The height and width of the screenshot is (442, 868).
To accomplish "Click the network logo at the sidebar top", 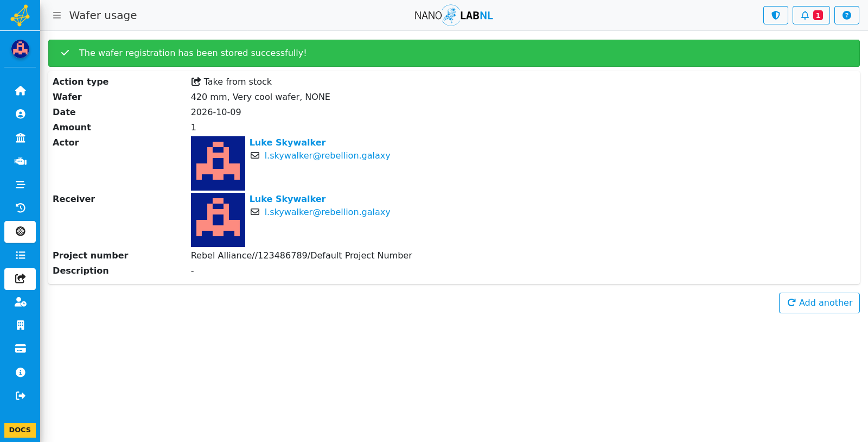I will tap(20, 15).
